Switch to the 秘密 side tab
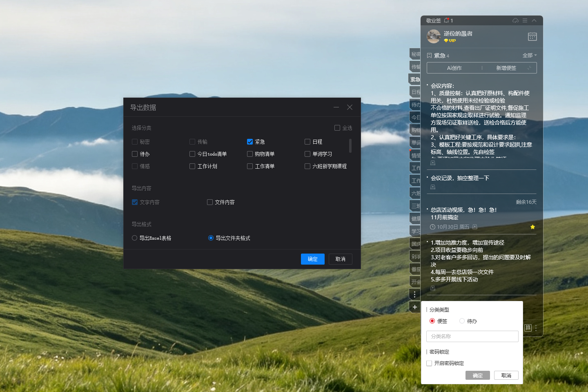This screenshot has height=392, width=588. (x=415, y=54)
